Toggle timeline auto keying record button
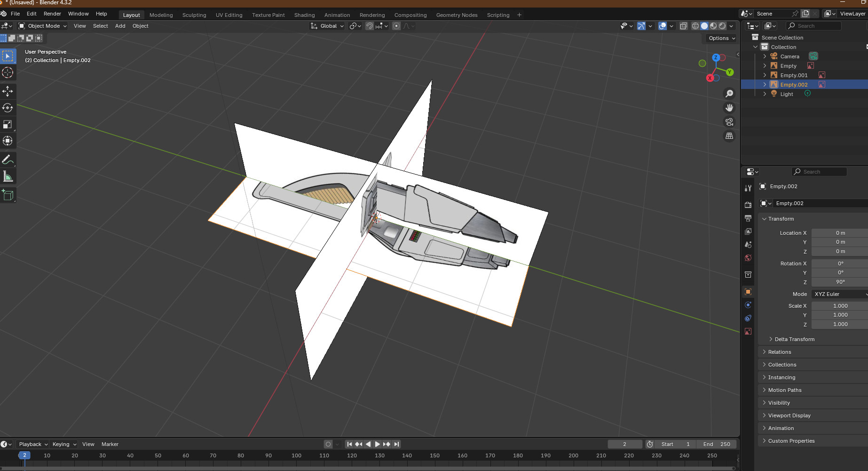This screenshot has width=868, height=471. [328, 444]
